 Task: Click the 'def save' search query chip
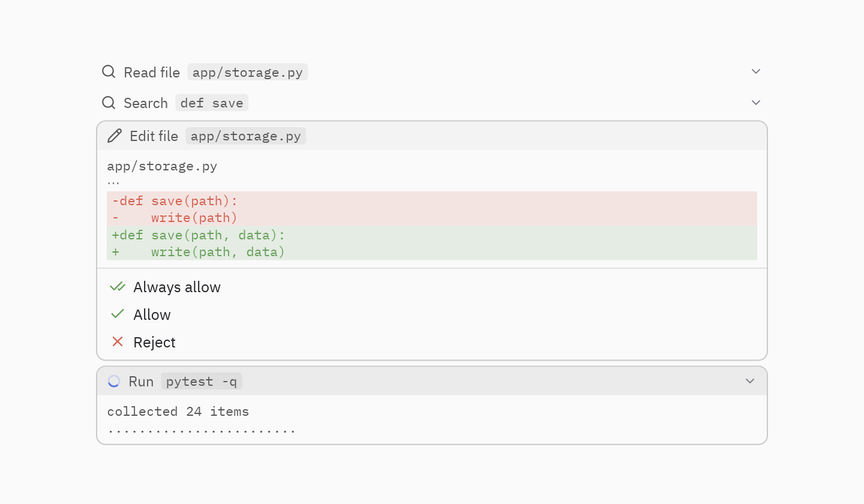click(212, 103)
